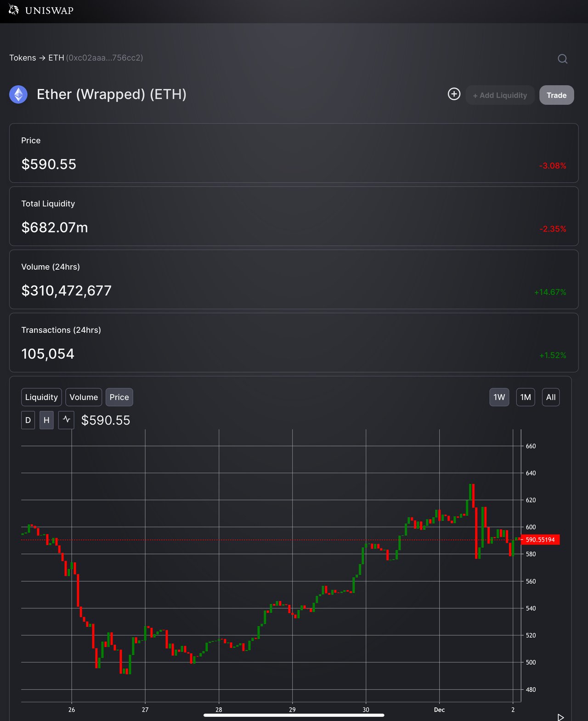Click the white home indicator bar
588x721 pixels.
click(x=294, y=715)
